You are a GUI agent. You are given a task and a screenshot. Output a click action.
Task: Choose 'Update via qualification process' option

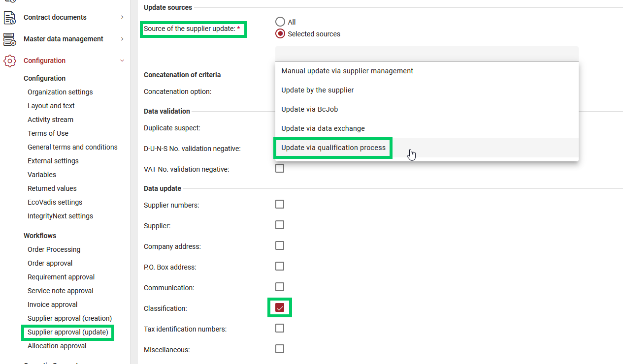coord(333,148)
